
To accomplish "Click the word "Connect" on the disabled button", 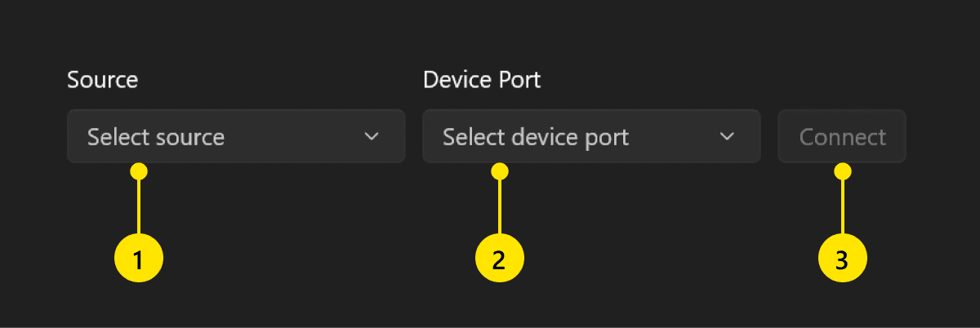I will coord(842,137).
